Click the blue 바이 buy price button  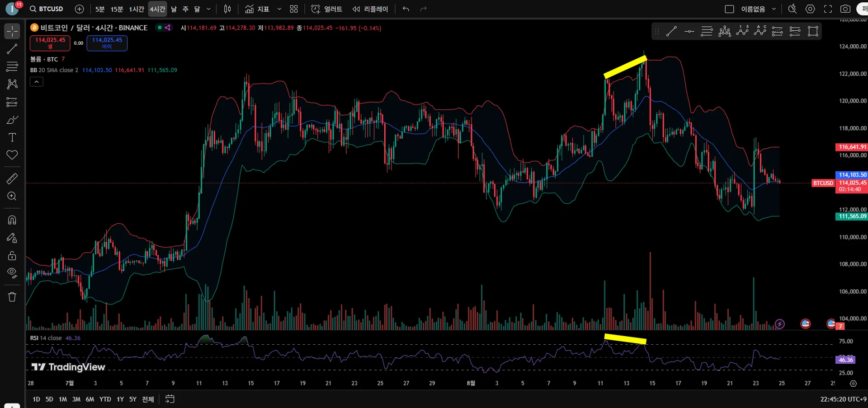click(107, 43)
